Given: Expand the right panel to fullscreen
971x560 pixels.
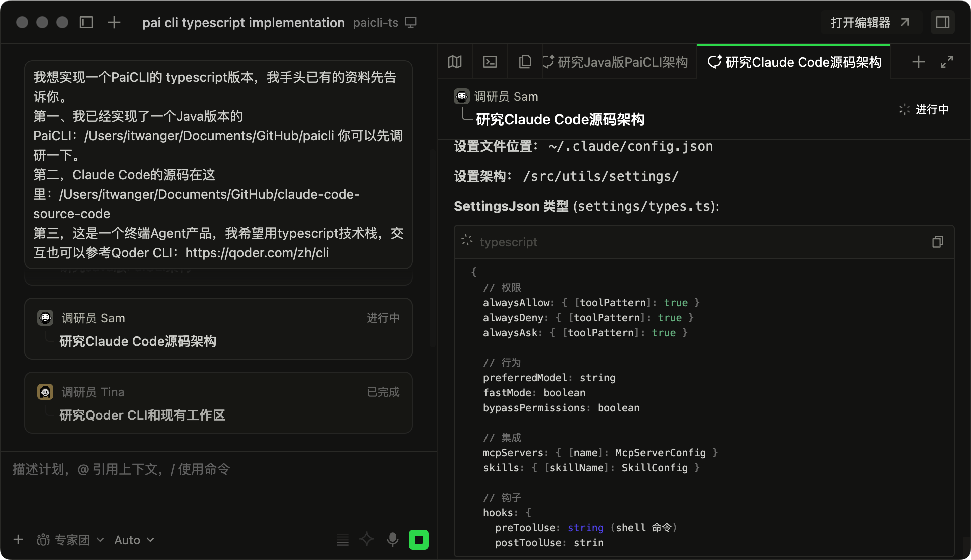Looking at the screenshot, I should [x=947, y=62].
